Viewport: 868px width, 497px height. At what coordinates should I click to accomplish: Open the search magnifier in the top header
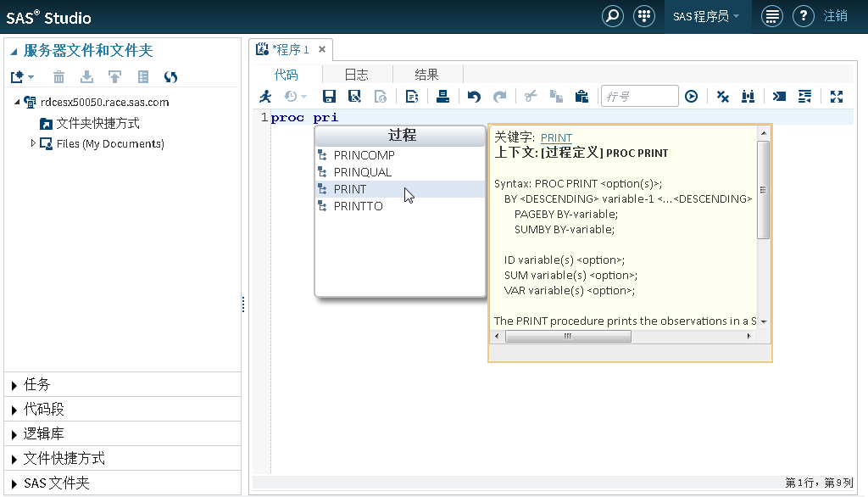tap(612, 16)
